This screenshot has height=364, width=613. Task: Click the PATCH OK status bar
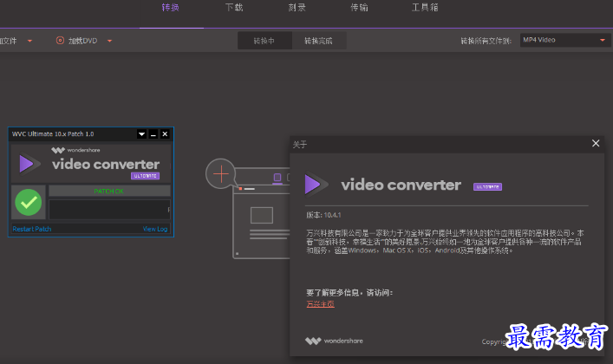pos(109,191)
